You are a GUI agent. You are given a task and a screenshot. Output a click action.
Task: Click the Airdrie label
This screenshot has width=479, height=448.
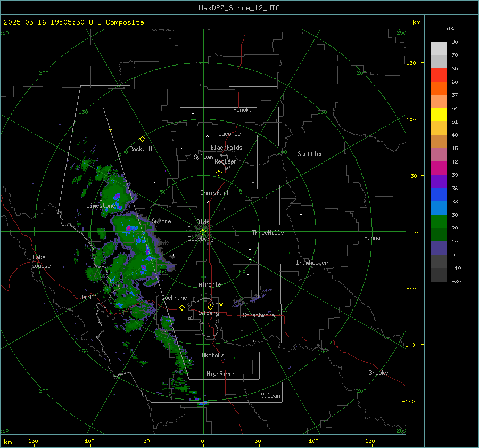(x=210, y=284)
